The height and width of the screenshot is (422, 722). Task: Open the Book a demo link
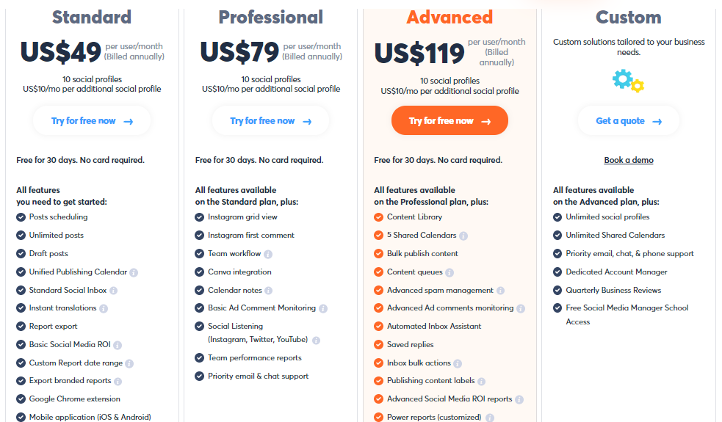coord(629,160)
